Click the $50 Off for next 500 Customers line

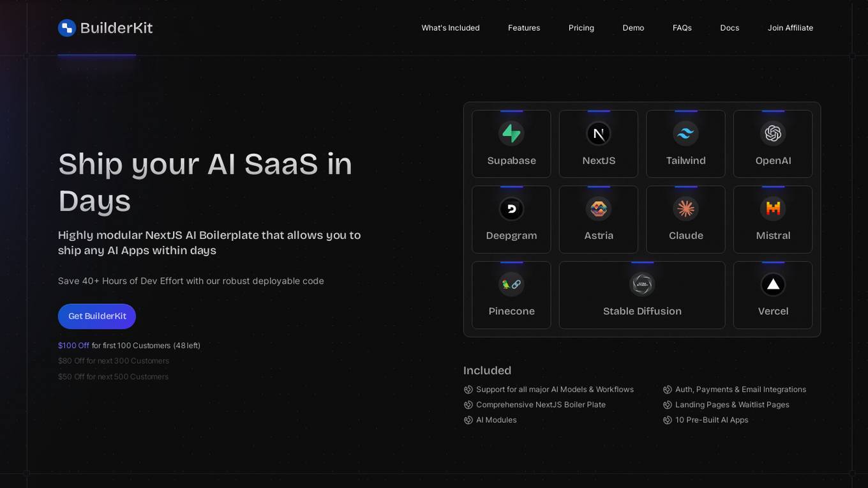(x=113, y=377)
